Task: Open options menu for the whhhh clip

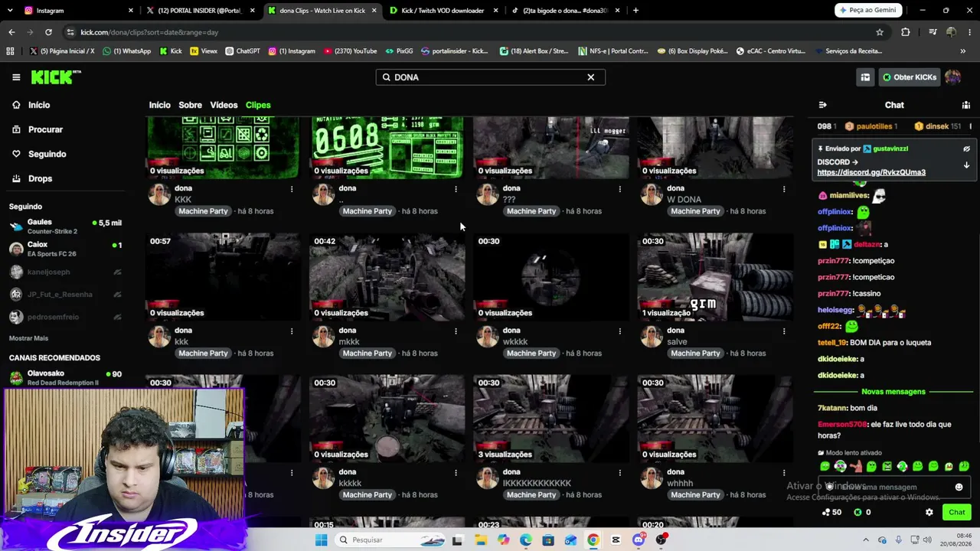Action: (x=783, y=472)
